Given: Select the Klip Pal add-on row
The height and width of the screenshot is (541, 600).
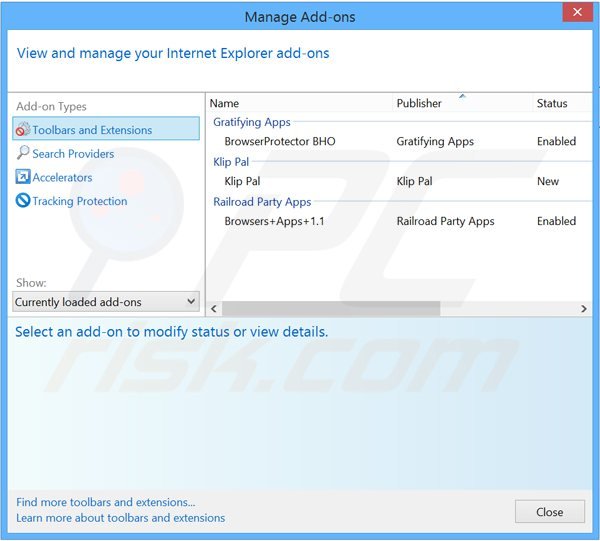Looking at the screenshot, I should 400,181.
